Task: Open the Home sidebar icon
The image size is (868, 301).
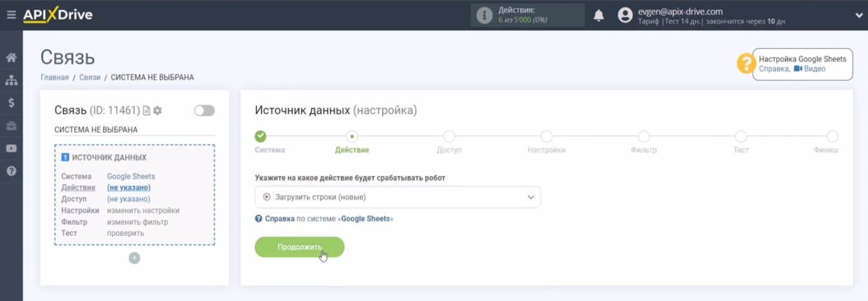Action: [x=11, y=57]
